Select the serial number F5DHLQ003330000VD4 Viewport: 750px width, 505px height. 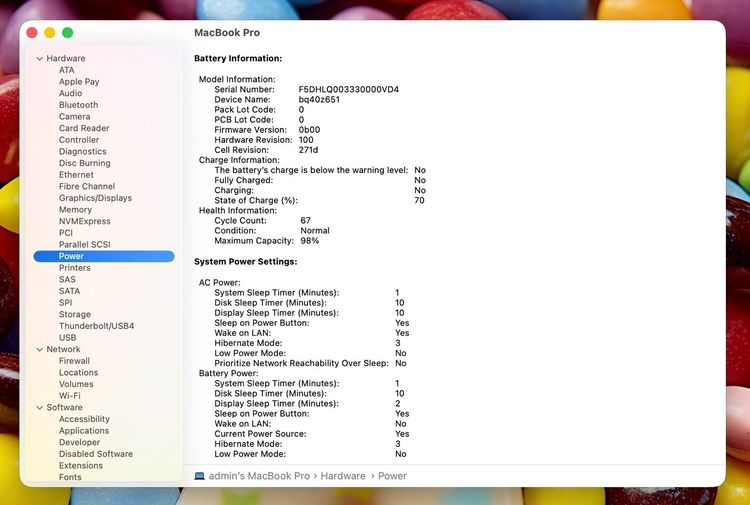coord(348,89)
